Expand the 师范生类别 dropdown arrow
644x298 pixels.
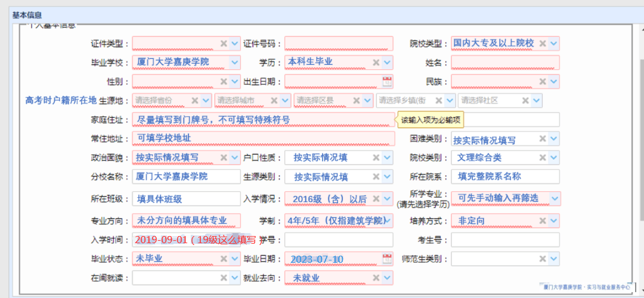(553, 259)
